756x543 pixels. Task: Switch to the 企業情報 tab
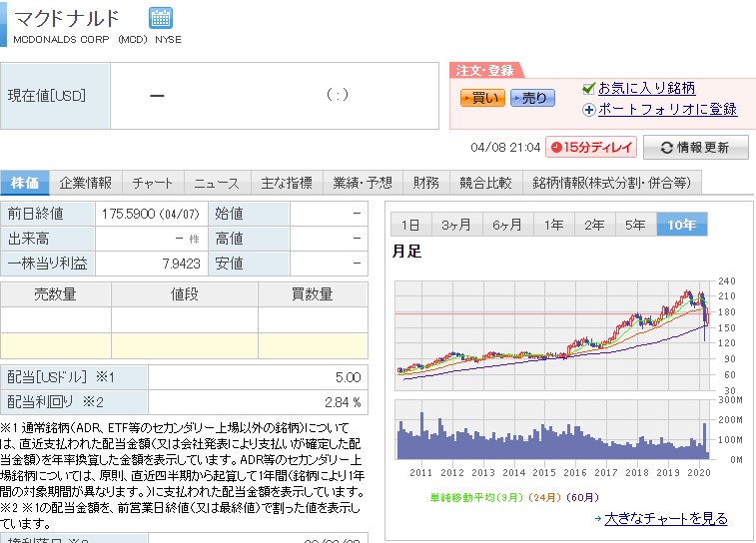[x=85, y=183]
